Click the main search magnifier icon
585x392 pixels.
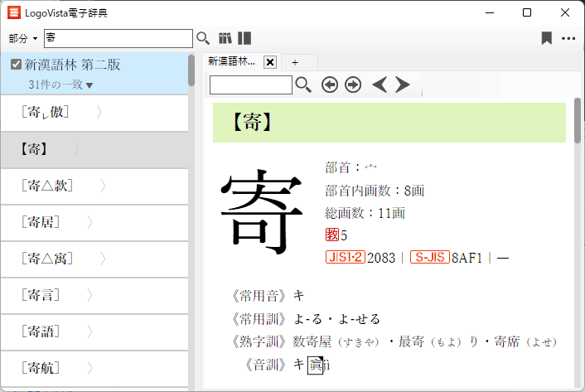pyautogui.click(x=203, y=38)
